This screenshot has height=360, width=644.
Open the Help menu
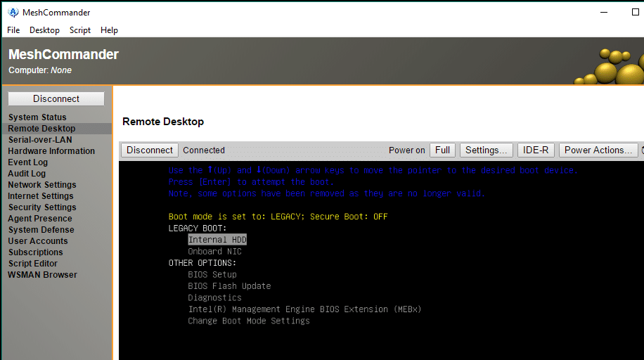[109, 30]
